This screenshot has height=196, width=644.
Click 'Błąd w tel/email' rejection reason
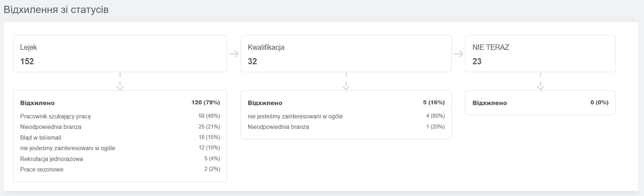click(41, 138)
